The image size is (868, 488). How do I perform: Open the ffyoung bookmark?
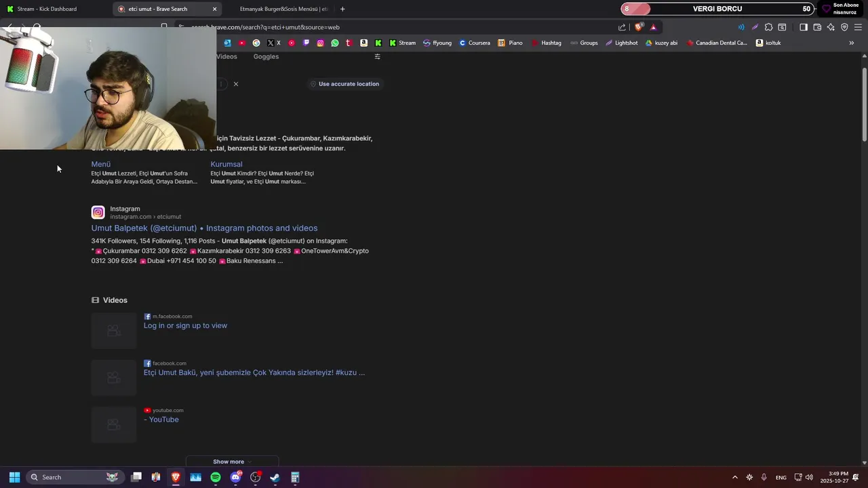coord(437,43)
